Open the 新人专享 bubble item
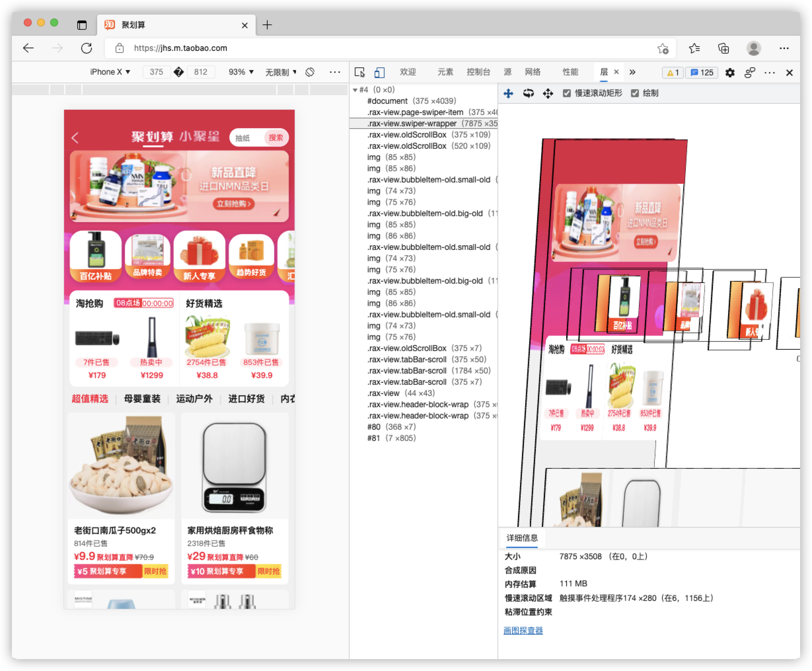Screen dimensions: 812x671 tap(199, 257)
